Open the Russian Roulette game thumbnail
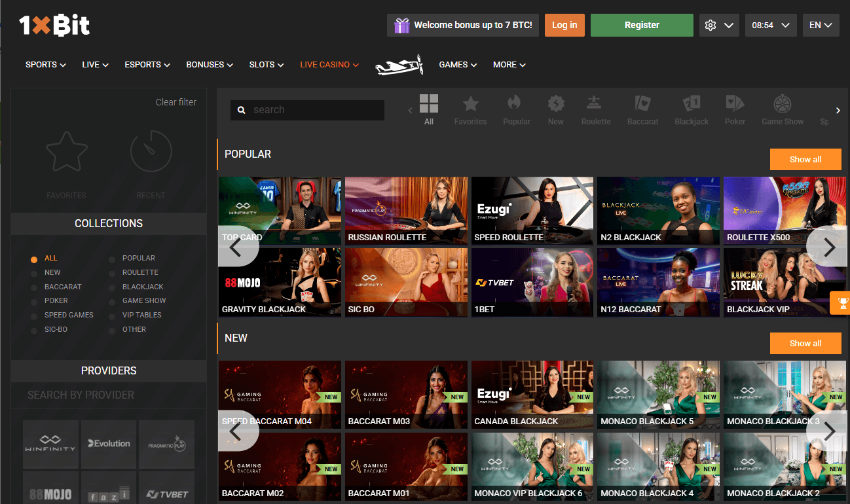Image resolution: width=850 pixels, height=504 pixels. (407, 211)
